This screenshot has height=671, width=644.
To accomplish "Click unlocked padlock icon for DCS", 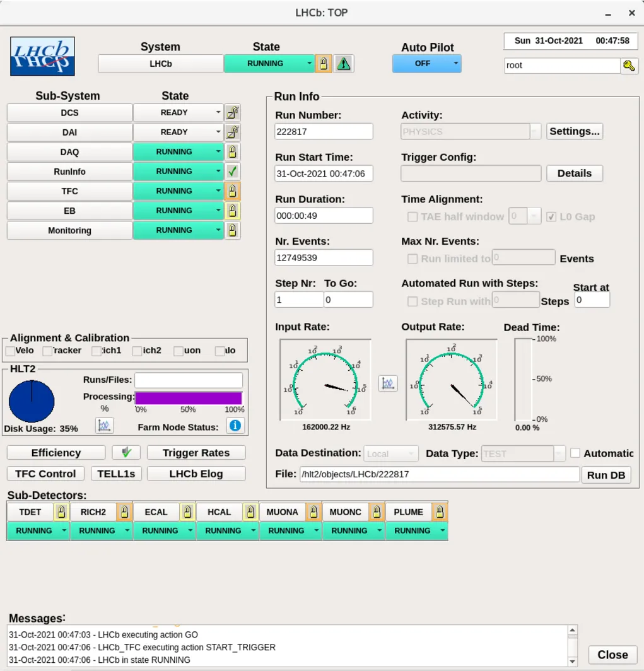I will tap(232, 112).
